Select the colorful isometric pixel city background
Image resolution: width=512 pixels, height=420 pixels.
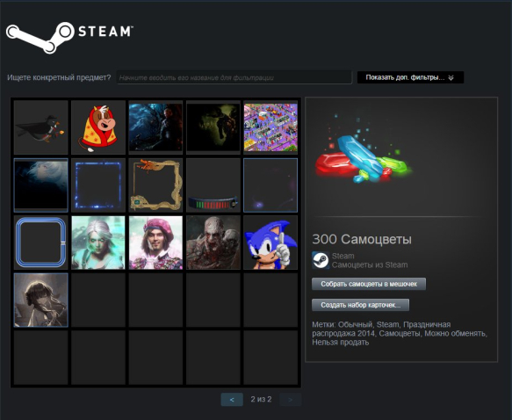pyautogui.click(x=270, y=127)
